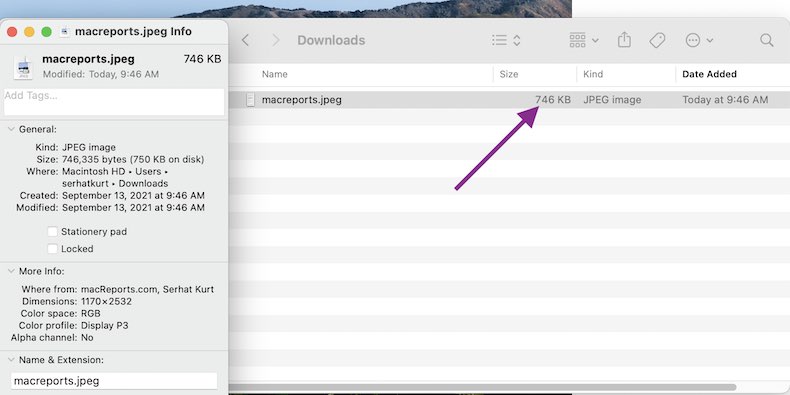The height and width of the screenshot is (395, 790).
Task: Collapse the More Info section
Action: 11,272
